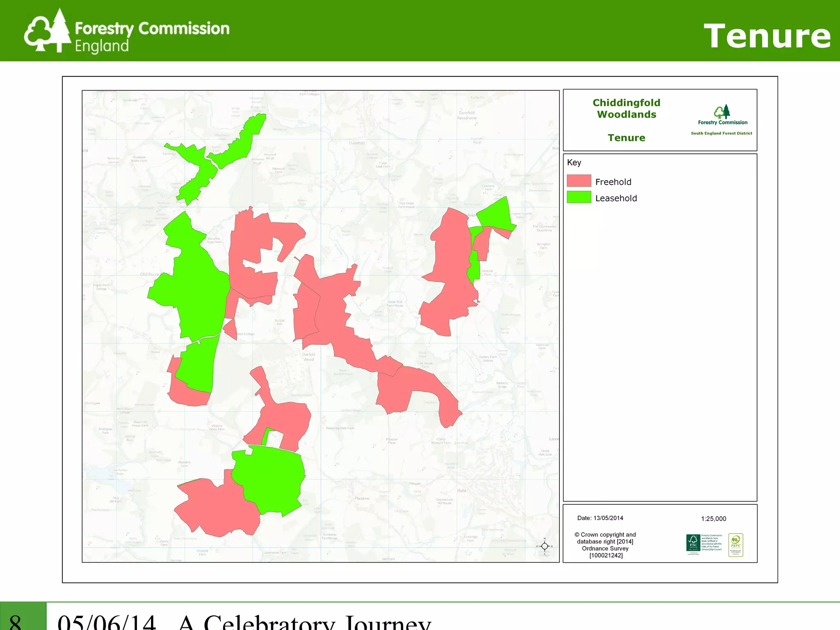Click the large Tenure slide heading
The height and width of the screenshot is (630, 840).
click(x=767, y=36)
